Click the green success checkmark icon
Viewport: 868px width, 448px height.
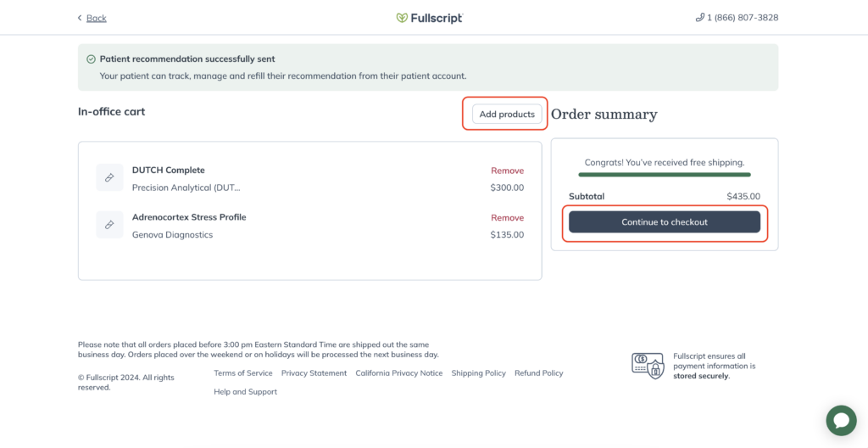pyautogui.click(x=92, y=59)
